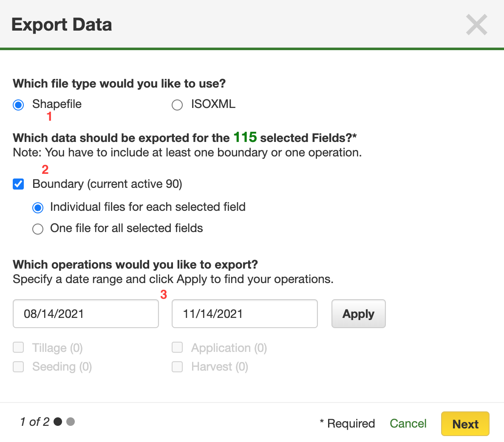Choose the ISOXML file type
Viewport: 504px width, 442px height.
point(177,105)
